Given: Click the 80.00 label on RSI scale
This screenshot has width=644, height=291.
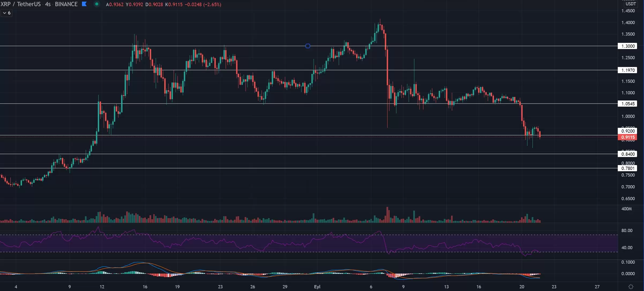Looking at the screenshot, I should coord(627,230).
